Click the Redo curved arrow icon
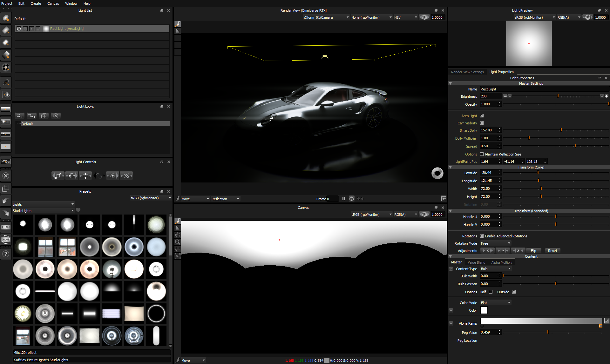The image size is (610, 364). tap(6, 213)
